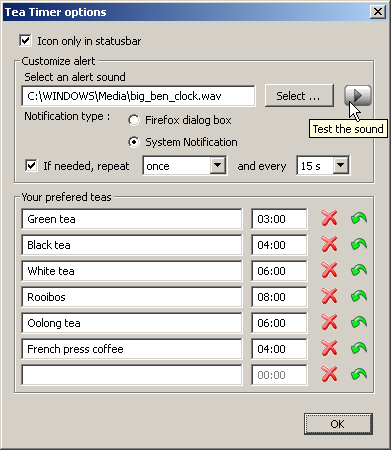Click the Select ... sound button
Image resolution: width=391 pixels, height=450 pixels.
coord(299,96)
